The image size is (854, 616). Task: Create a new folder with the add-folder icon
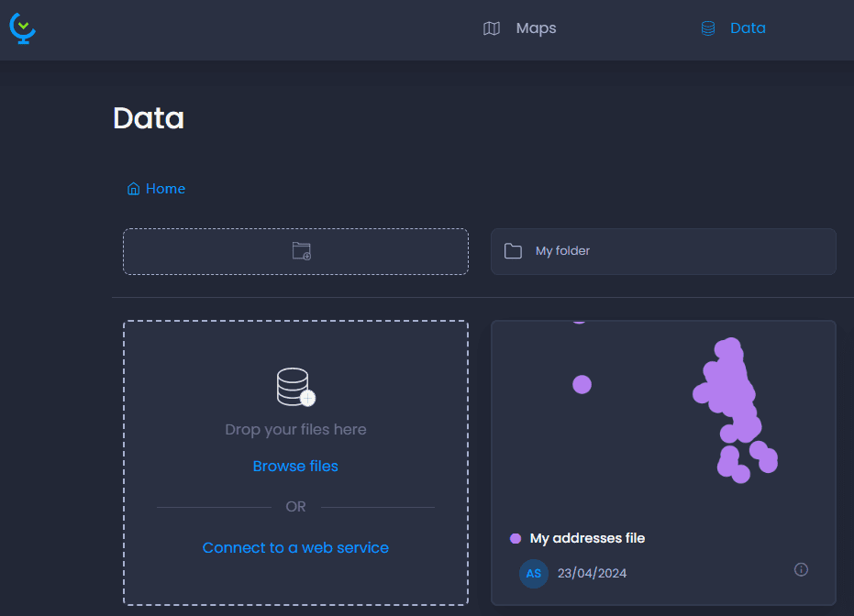(x=301, y=251)
